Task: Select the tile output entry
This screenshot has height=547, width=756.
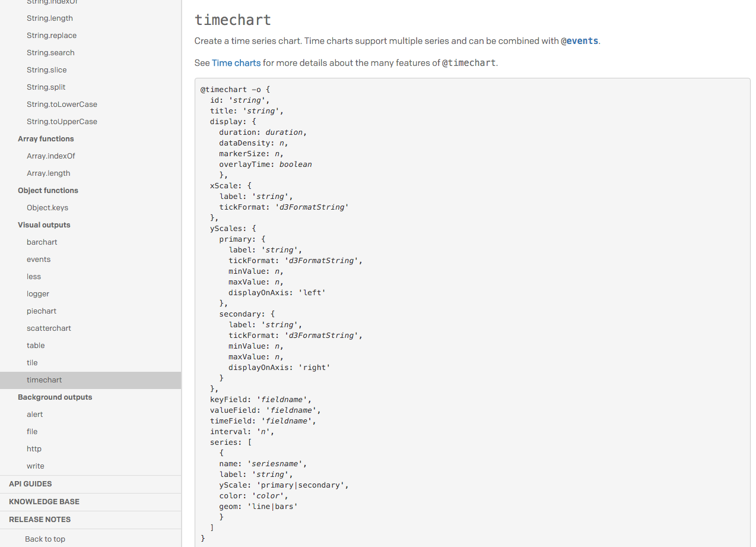Action: coord(32,363)
